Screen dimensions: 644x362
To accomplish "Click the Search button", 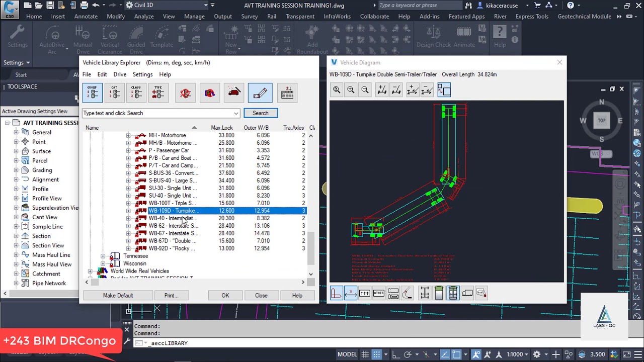I will click(x=261, y=113).
